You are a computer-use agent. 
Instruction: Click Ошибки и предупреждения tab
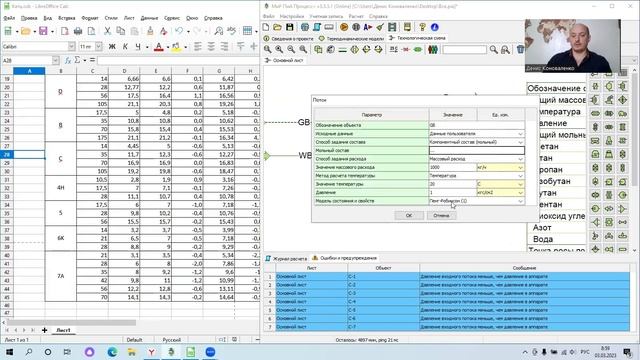click(344, 258)
